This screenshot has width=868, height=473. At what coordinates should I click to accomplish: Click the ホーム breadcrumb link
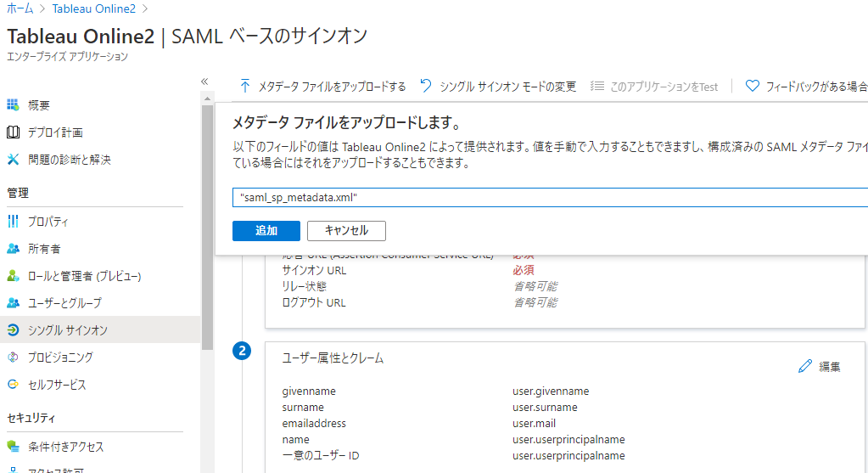pyautogui.click(x=20, y=8)
